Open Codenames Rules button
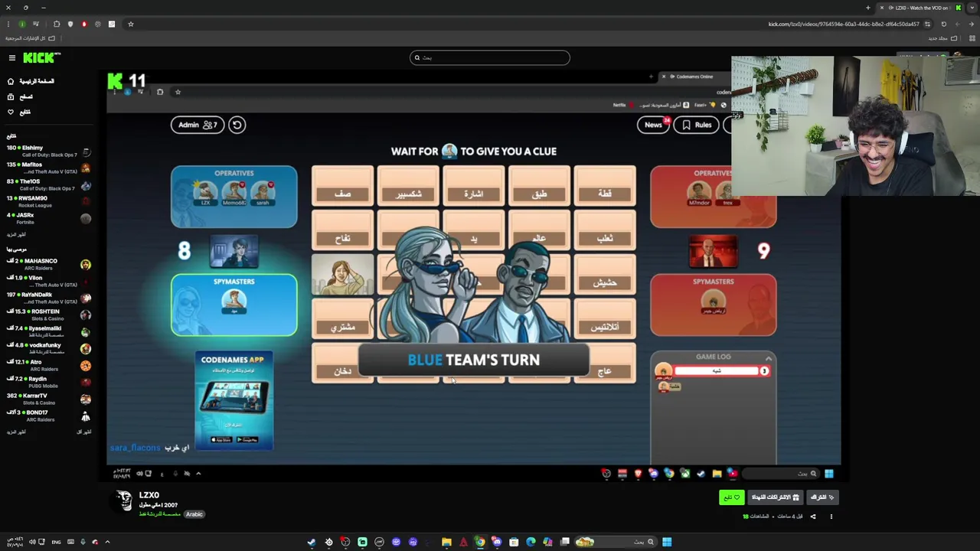This screenshot has height=551, width=980. tap(697, 125)
